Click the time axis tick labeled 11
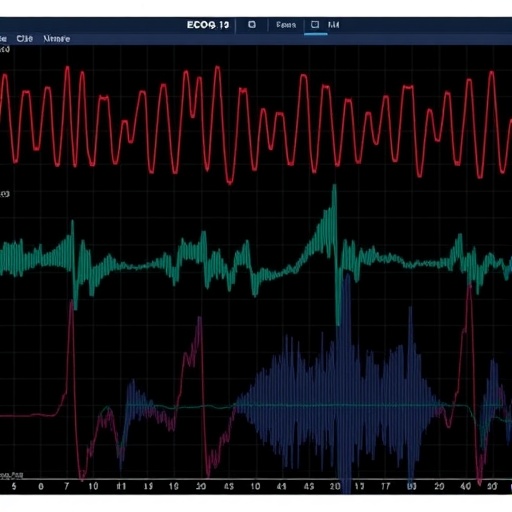Image resolution: width=512 pixels, height=512 pixels. 121,486
